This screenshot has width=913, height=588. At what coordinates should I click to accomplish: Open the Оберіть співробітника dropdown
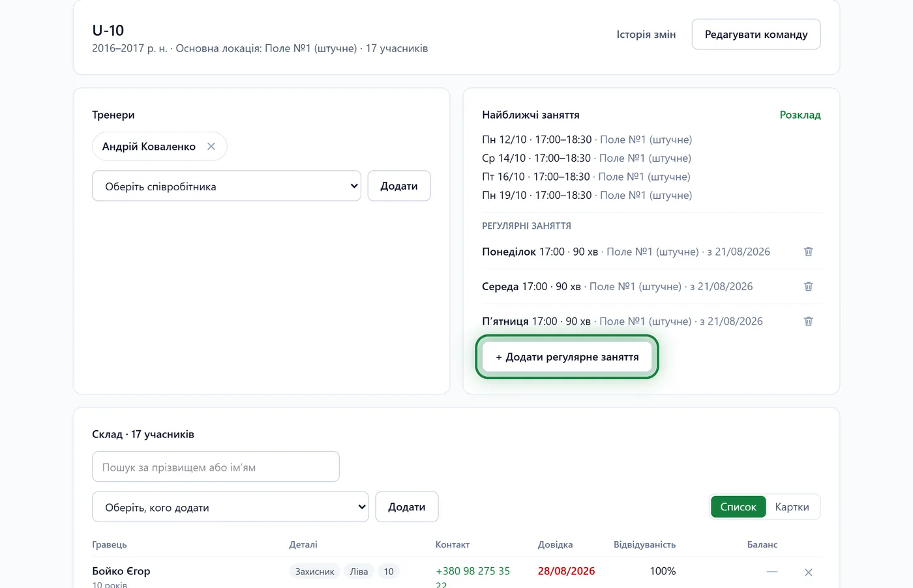click(x=226, y=186)
